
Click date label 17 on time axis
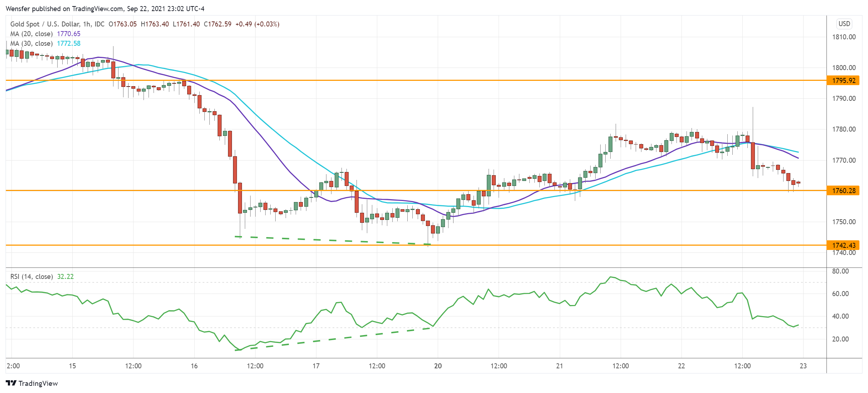click(x=316, y=366)
